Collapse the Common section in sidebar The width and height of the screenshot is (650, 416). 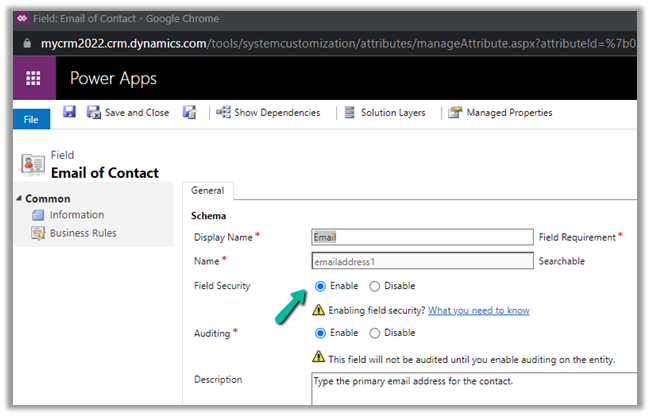point(20,198)
